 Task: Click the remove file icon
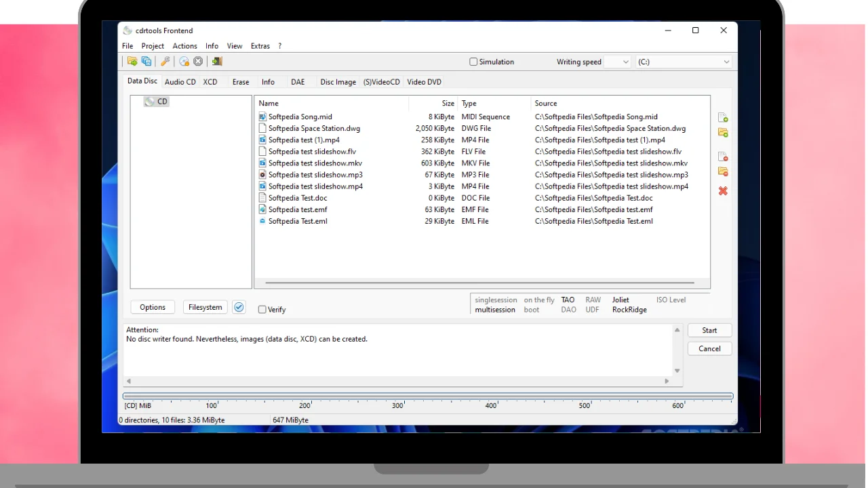tap(723, 157)
